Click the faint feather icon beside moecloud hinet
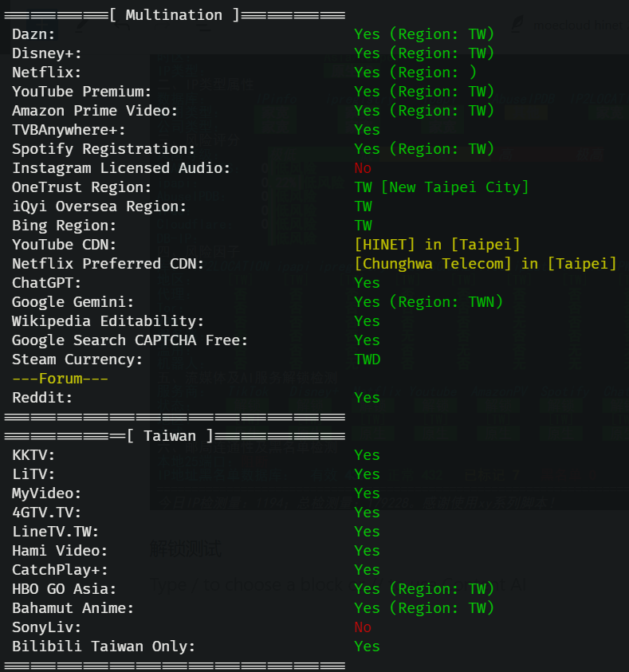Screen dimensions: 629x672 click(x=517, y=25)
